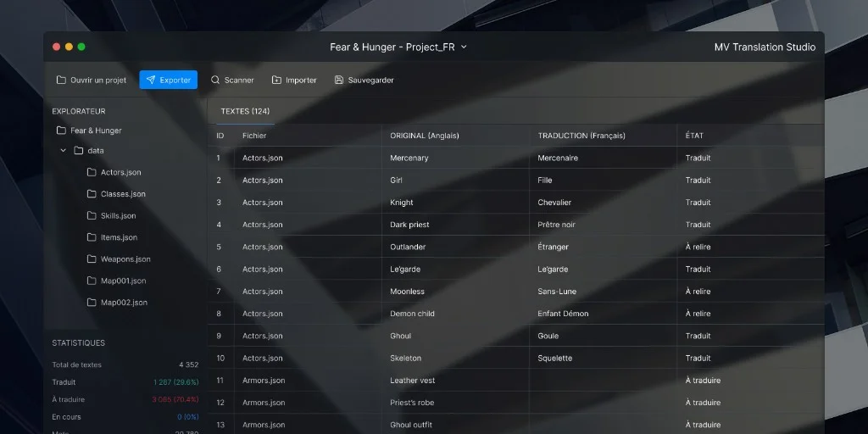
Task: Select Items.json in the explorer tree
Action: click(x=119, y=237)
